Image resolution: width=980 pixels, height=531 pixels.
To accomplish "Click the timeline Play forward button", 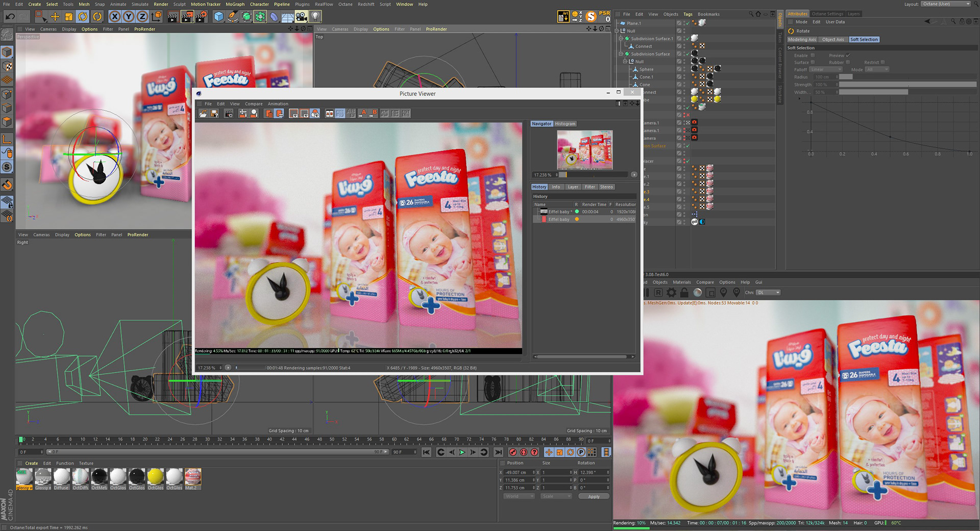I will pos(462,452).
